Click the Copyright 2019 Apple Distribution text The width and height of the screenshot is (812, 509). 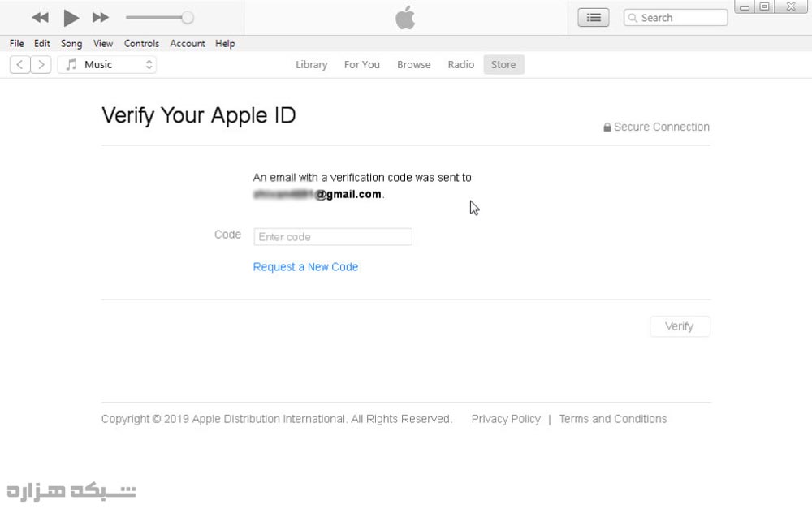[277, 419]
